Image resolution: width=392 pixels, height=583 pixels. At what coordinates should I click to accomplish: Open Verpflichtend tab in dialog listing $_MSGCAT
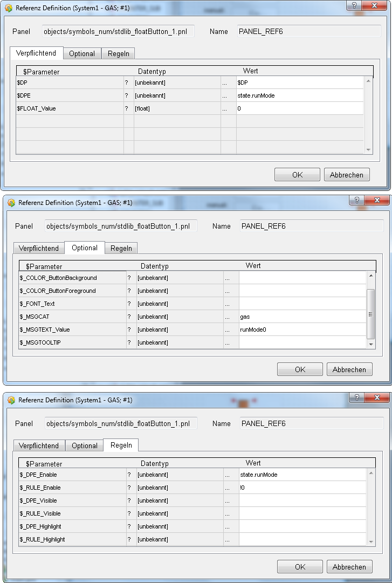[39, 248]
